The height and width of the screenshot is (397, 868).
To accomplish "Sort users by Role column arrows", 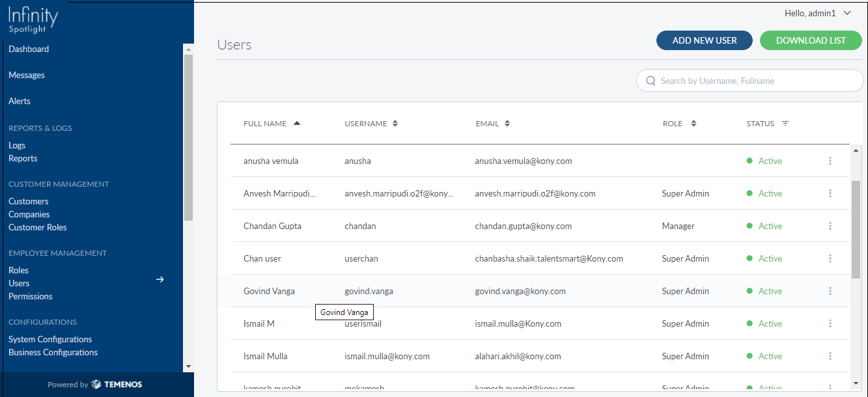I will point(693,124).
